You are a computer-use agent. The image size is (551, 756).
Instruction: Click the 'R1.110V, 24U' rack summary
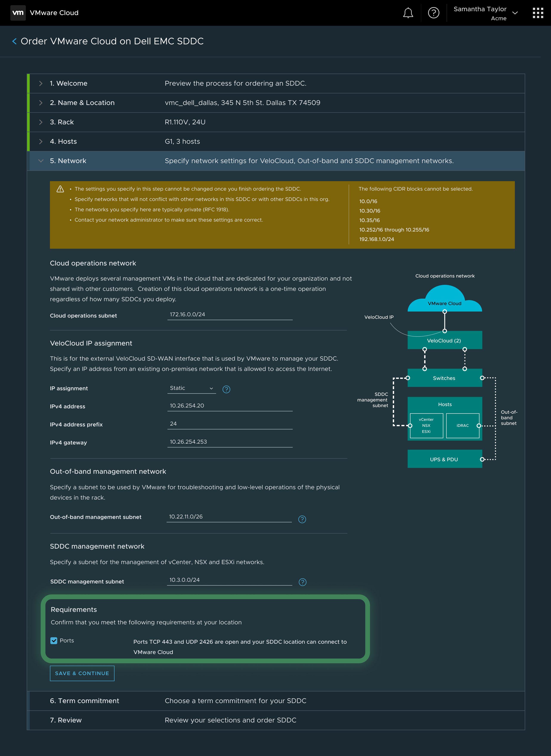pyautogui.click(x=185, y=122)
